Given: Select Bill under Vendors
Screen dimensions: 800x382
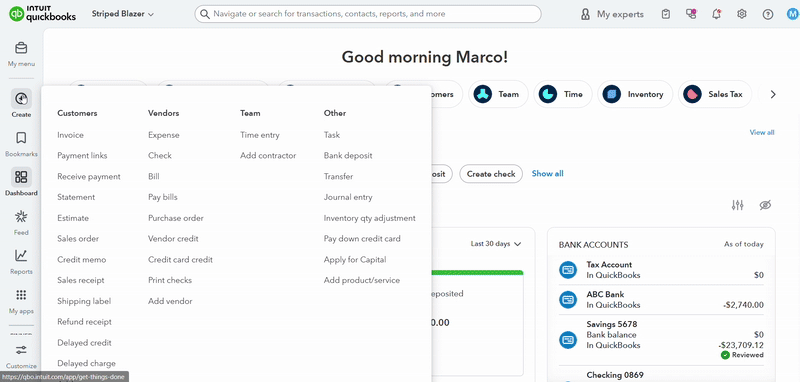Looking at the screenshot, I should (x=154, y=176).
